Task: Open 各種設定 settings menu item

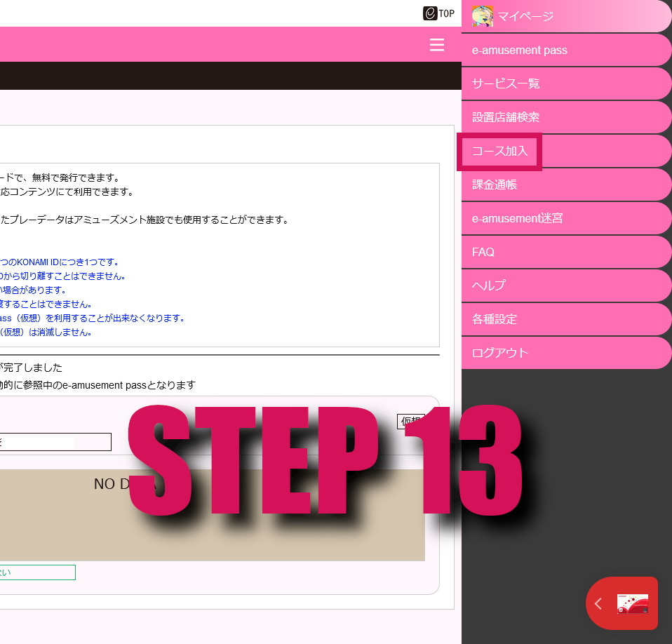Action: pyautogui.click(x=495, y=319)
